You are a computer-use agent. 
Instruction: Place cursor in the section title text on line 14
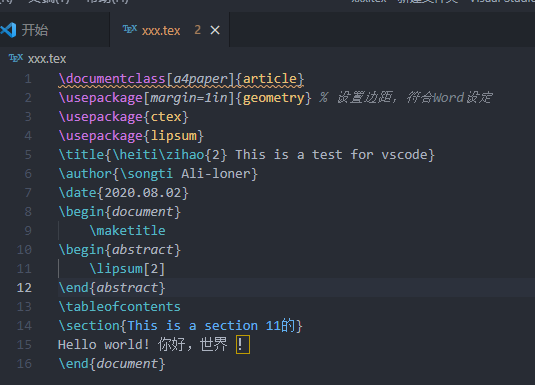coord(211,326)
